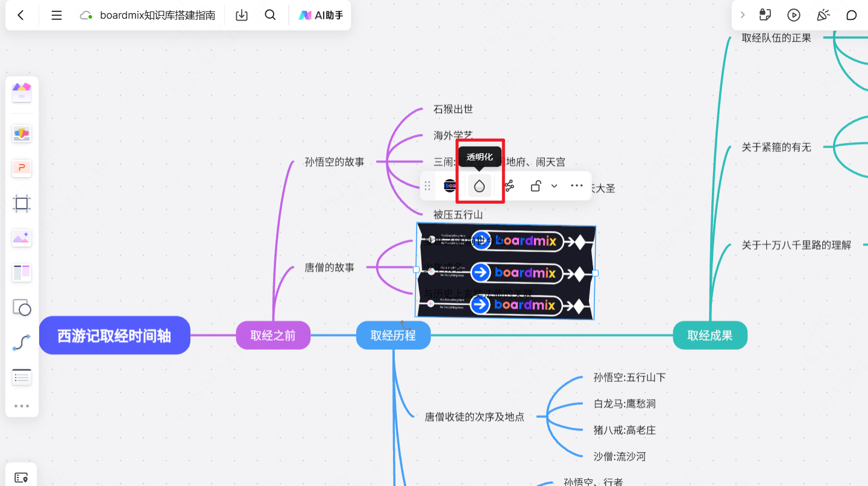Expand the collapsed top-right toolbar chevron
Screen dimensions: 868x486
[743, 15]
